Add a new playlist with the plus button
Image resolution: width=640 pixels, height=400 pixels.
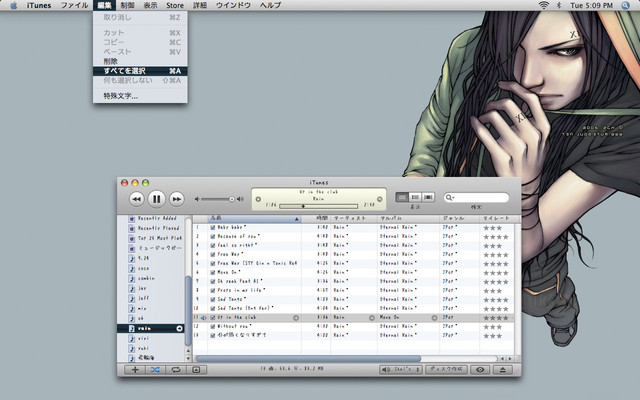pyautogui.click(x=135, y=370)
